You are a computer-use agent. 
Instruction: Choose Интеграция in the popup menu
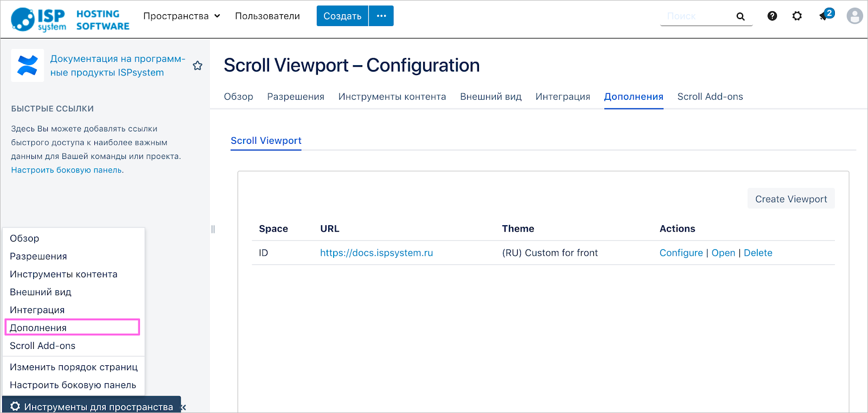coord(74,310)
